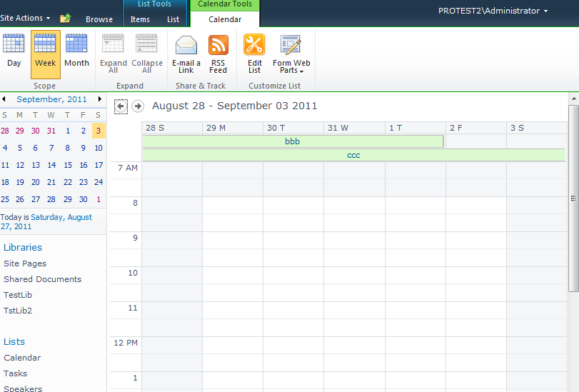Go to previous week arrow
This screenshot has width=579, height=392.
coord(121,106)
